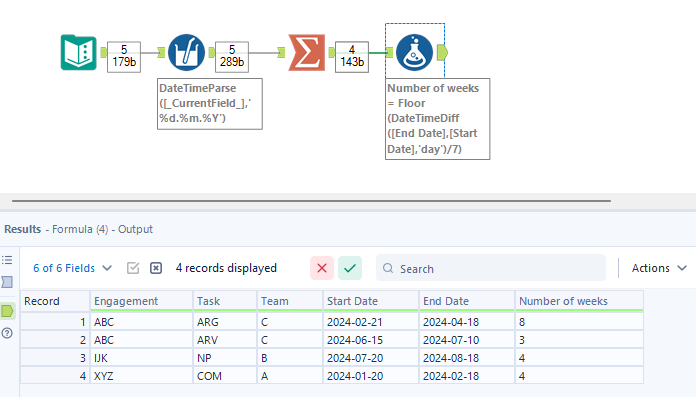Click the DateTimeParse annotation box

(x=210, y=104)
